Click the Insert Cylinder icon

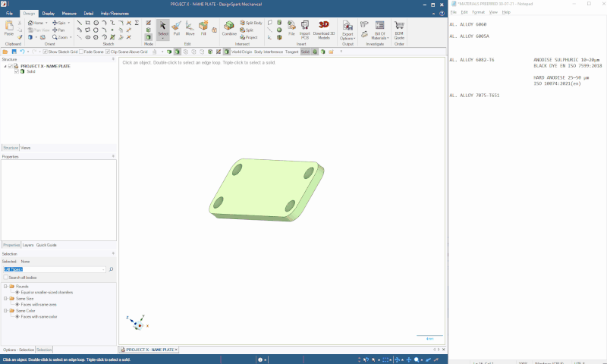(x=279, y=23)
